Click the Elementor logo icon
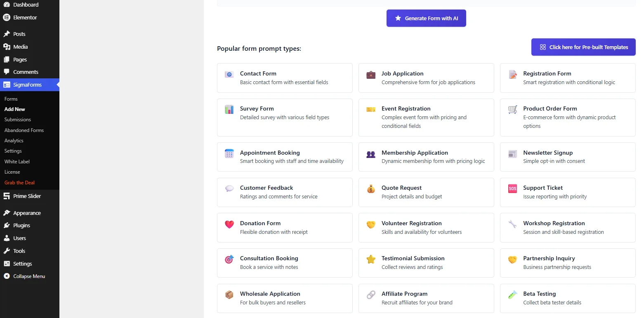Viewport: 644px width, 318px height. 7,17
